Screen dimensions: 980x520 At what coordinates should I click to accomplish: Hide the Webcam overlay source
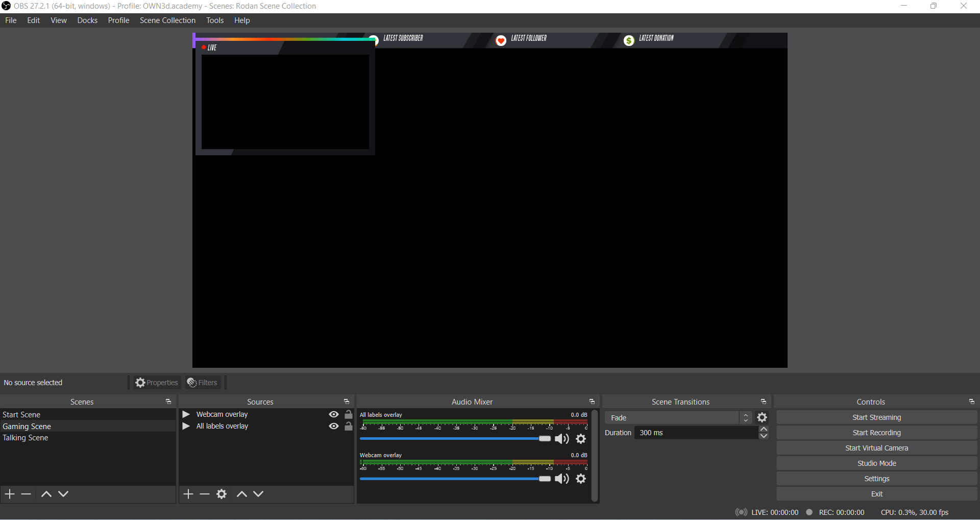[x=334, y=414]
